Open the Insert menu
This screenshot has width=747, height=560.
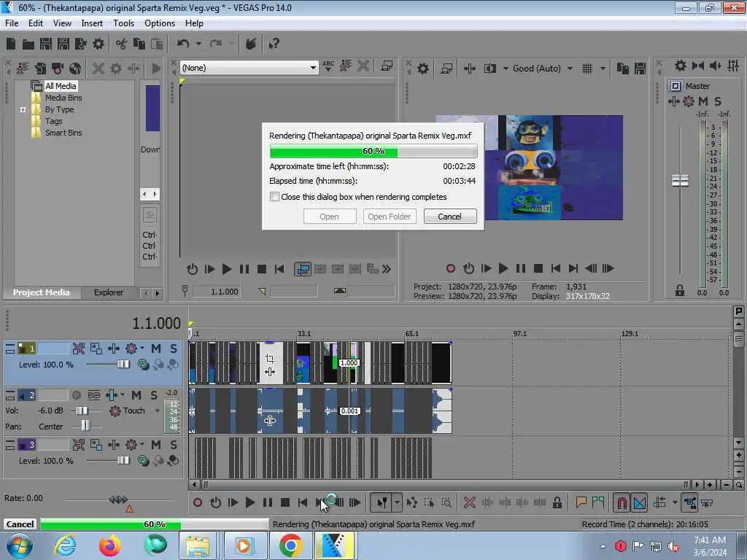92,23
